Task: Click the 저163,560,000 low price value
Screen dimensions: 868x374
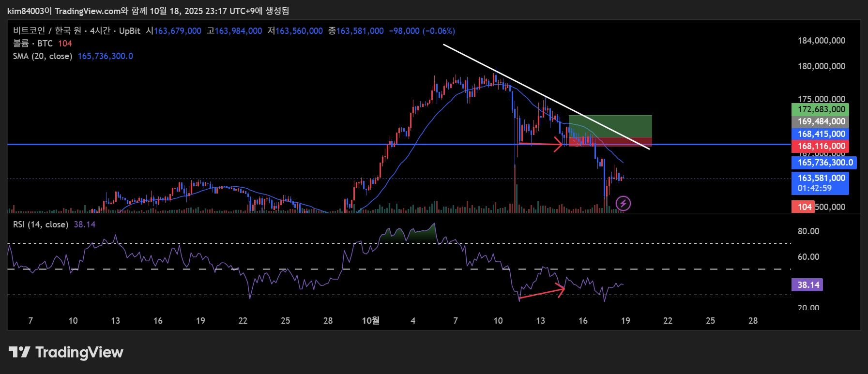Action: tap(295, 31)
